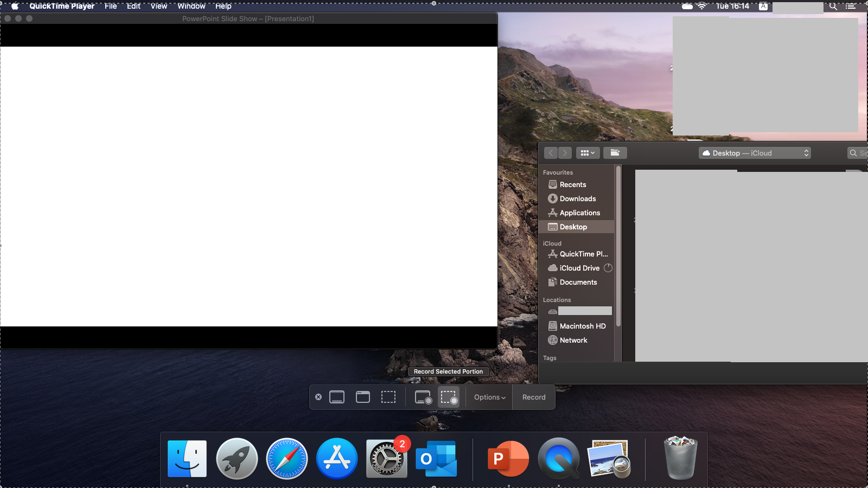The height and width of the screenshot is (488, 868).
Task: Open Preview app from the Dock
Action: (609, 459)
